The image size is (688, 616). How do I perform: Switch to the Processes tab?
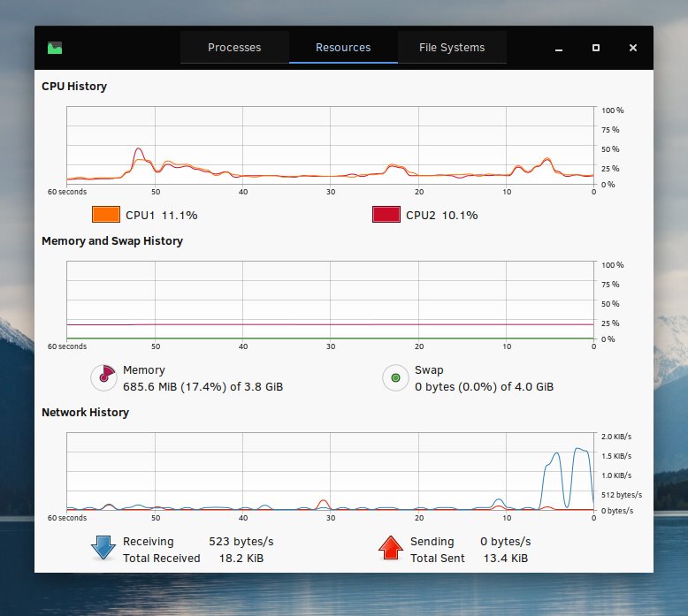click(234, 48)
